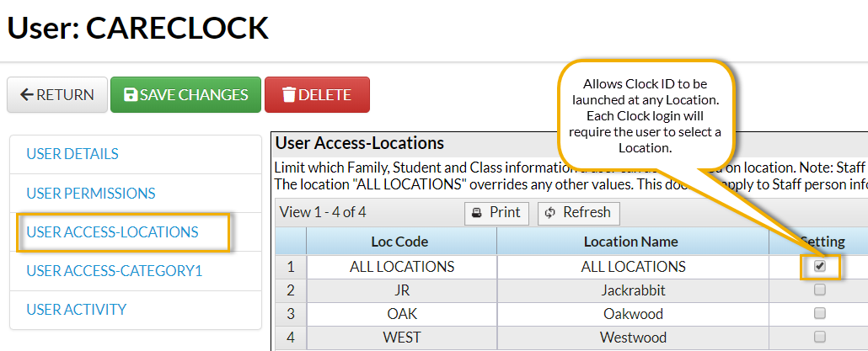This screenshot has width=868, height=351.
Task: Tick the Westwood location checkbox
Action: click(x=820, y=338)
